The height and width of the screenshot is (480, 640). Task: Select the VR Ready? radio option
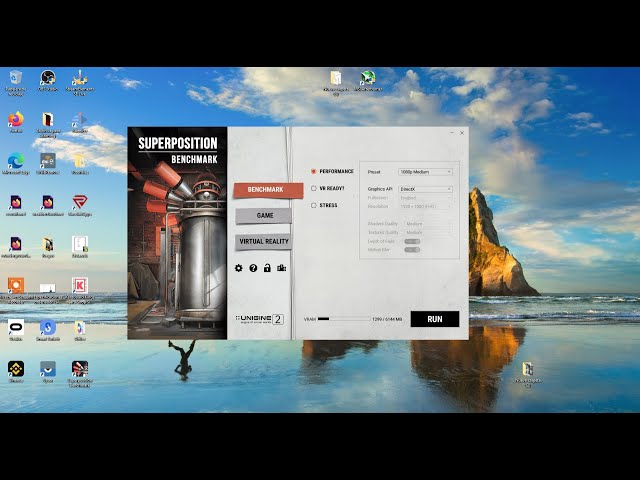click(x=313, y=189)
